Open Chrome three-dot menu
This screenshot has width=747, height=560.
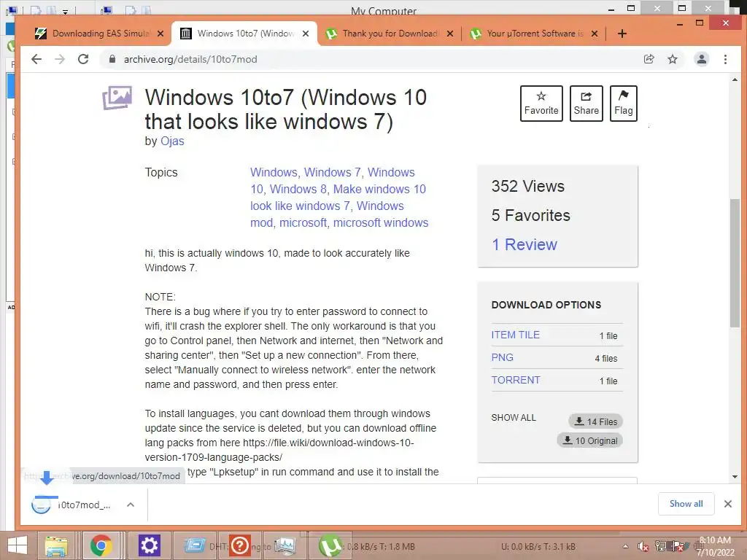coord(725,59)
